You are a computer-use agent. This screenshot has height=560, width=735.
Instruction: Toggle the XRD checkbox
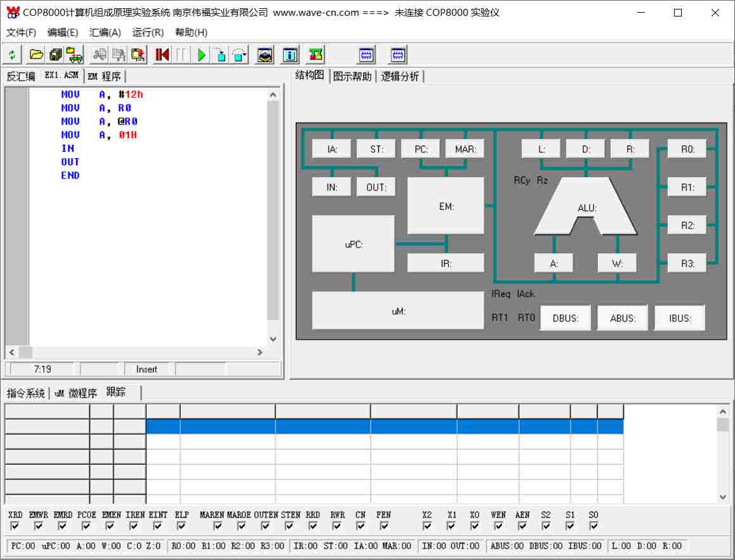[15, 526]
